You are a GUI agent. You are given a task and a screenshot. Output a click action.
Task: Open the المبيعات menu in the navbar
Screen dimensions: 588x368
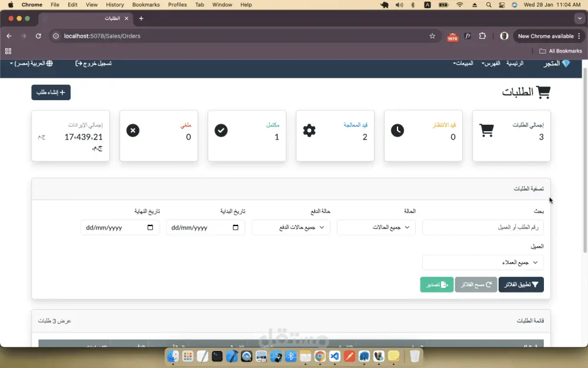click(x=464, y=63)
